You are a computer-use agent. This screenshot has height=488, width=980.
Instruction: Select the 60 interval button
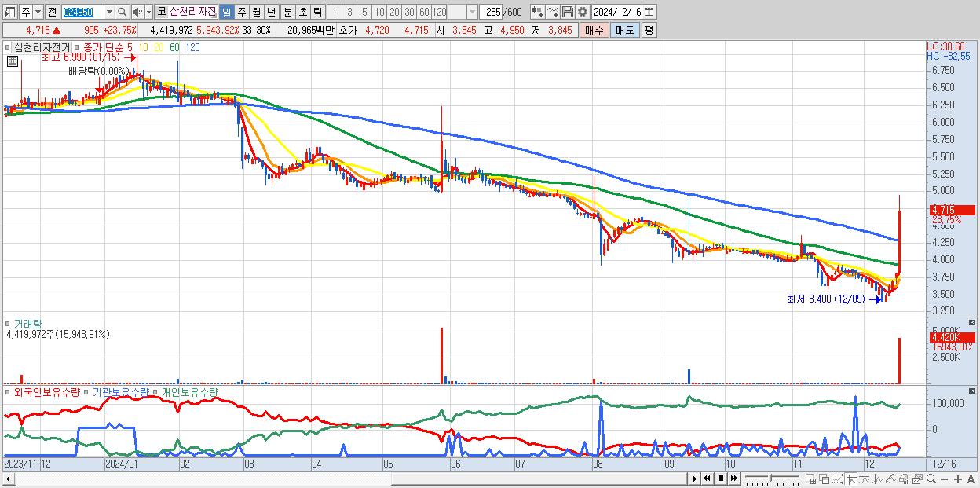point(424,12)
